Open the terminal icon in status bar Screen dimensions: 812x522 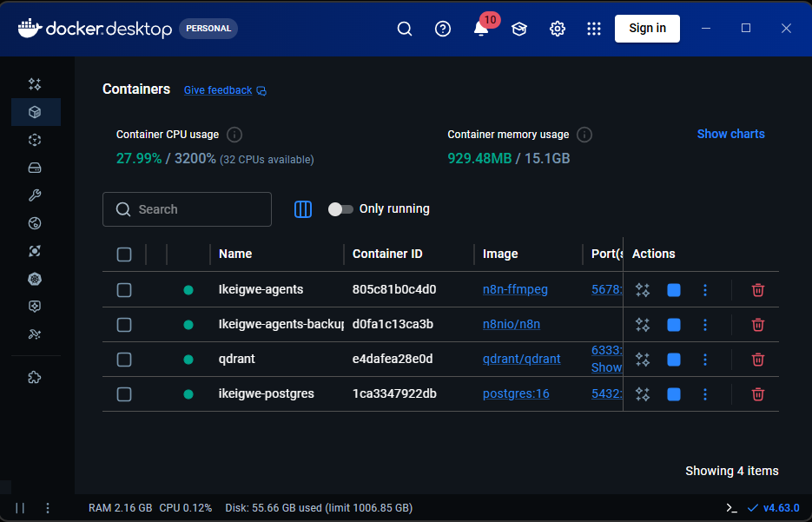click(731, 507)
